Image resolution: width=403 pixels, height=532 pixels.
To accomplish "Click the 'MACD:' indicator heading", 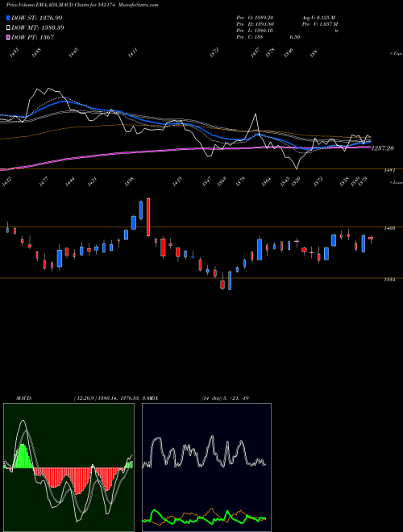I will click(24, 398).
